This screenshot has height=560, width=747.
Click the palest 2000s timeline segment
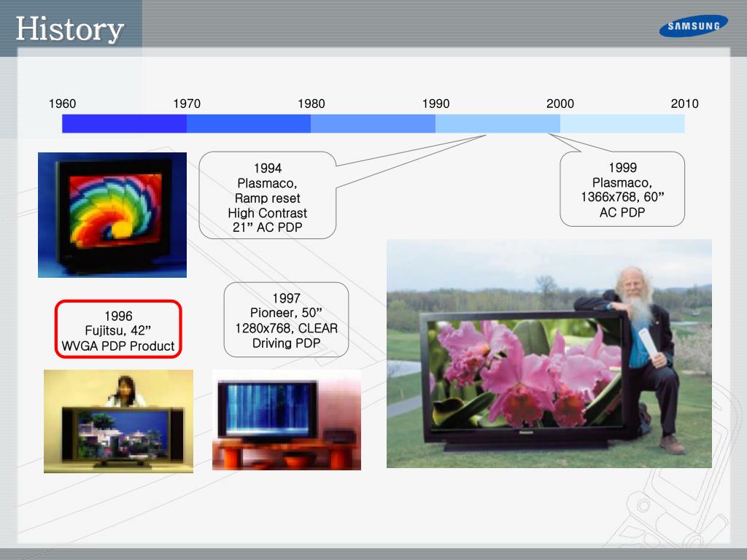point(623,124)
